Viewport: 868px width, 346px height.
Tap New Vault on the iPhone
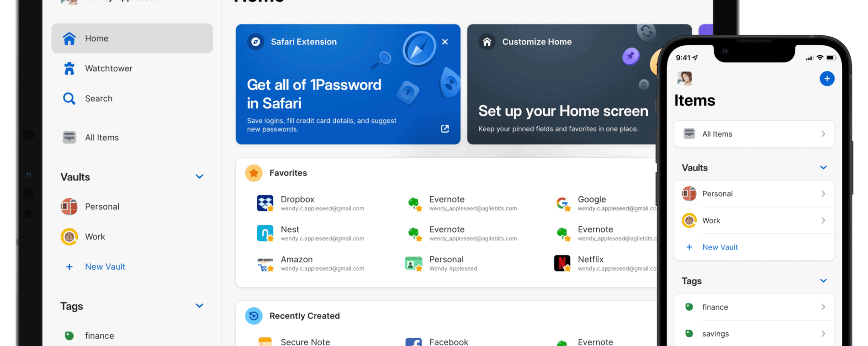720,247
